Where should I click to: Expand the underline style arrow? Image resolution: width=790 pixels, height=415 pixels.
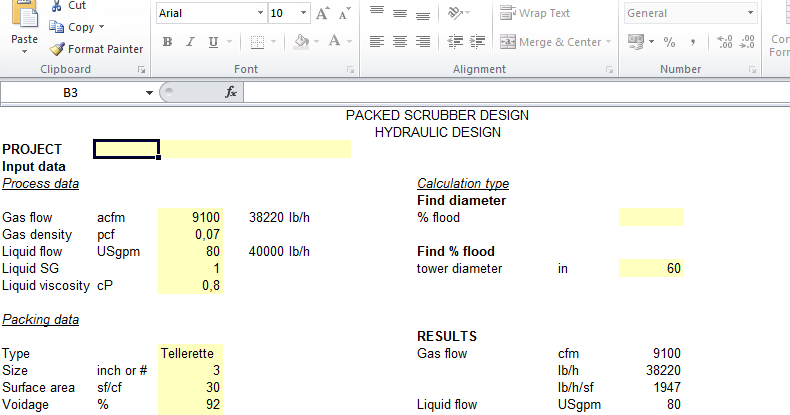(230, 42)
